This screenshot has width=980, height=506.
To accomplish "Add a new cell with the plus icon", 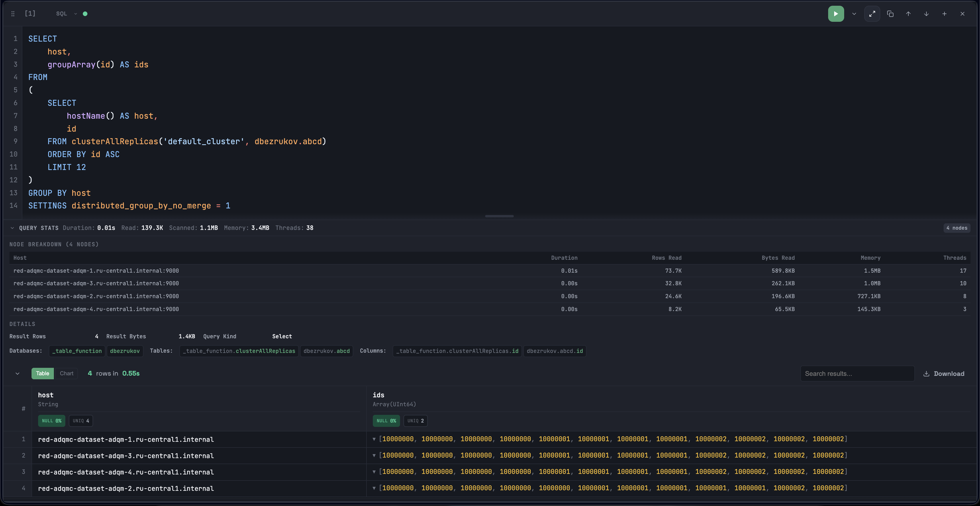I will click(x=944, y=14).
